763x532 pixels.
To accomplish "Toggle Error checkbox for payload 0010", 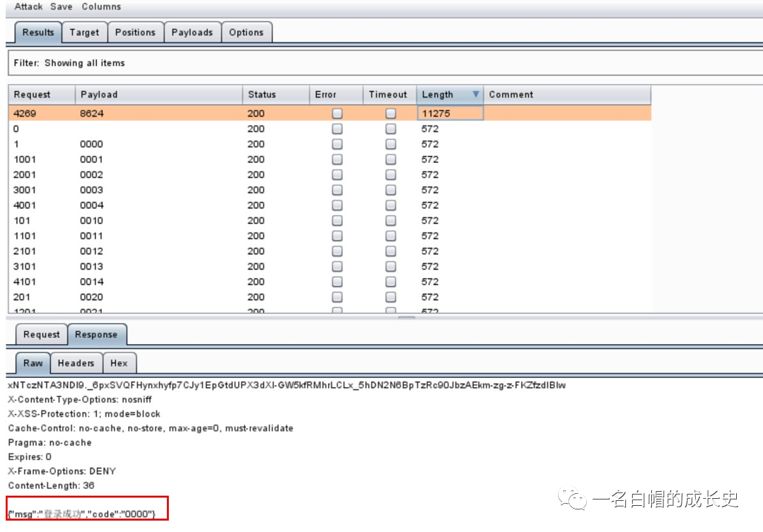I will pyautogui.click(x=337, y=220).
